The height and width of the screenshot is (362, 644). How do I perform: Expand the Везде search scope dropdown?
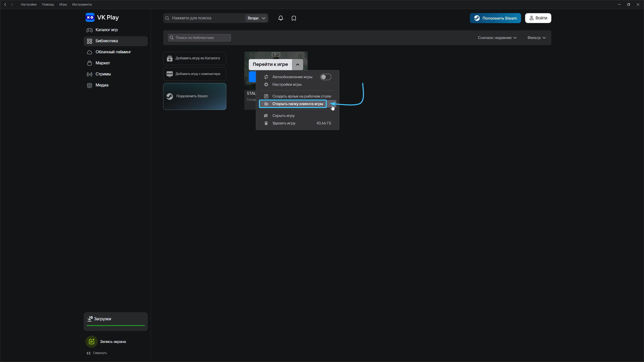pyautogui.click(x=256, y=18)
